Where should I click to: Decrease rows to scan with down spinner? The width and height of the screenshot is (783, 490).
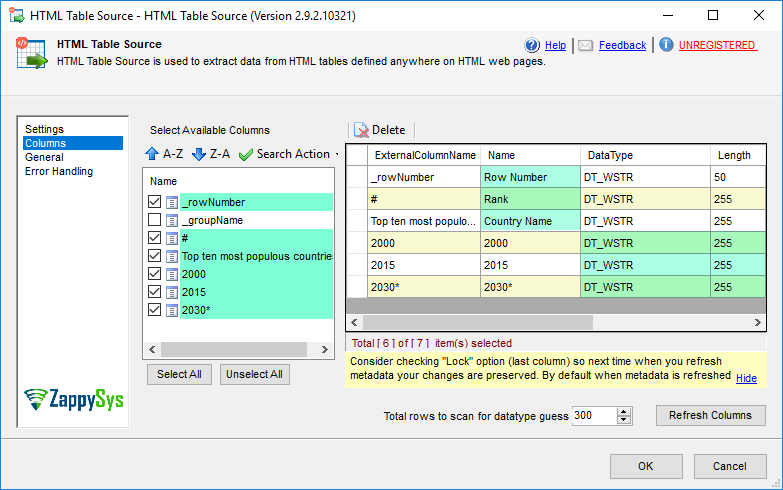[624, 420]
